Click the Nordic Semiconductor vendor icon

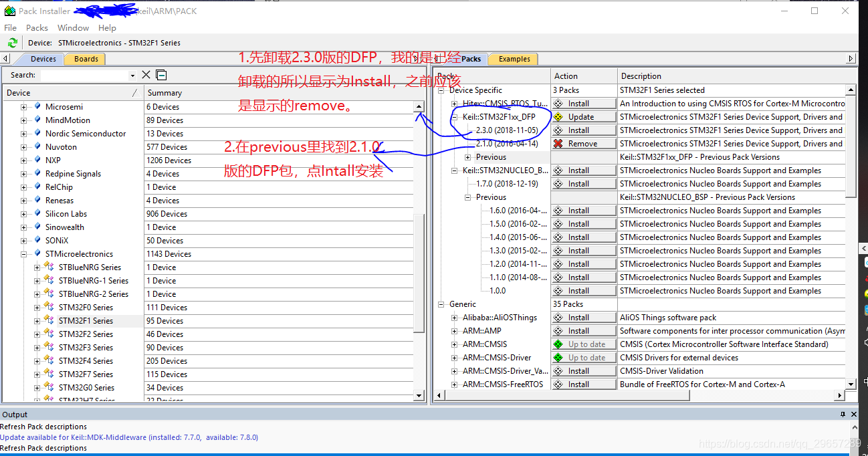coord(37,134)
